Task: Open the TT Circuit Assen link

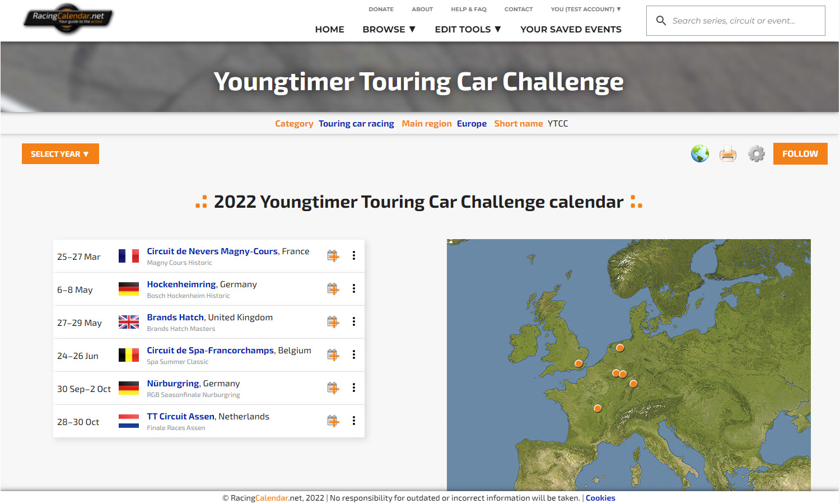Action: pos(181,417)
